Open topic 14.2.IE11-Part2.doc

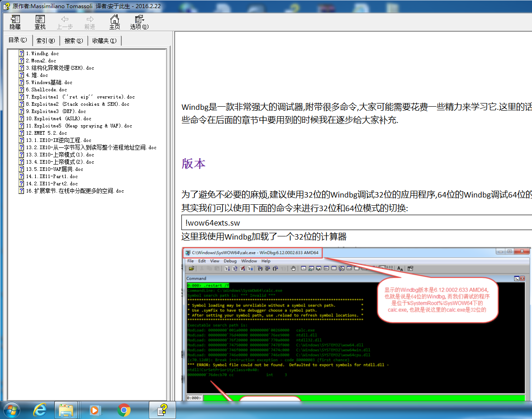pyautogui.click(x=52, y=184)
